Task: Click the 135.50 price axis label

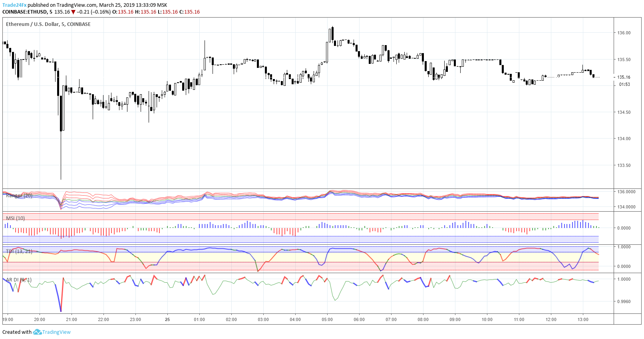Action: coord(624,59)
